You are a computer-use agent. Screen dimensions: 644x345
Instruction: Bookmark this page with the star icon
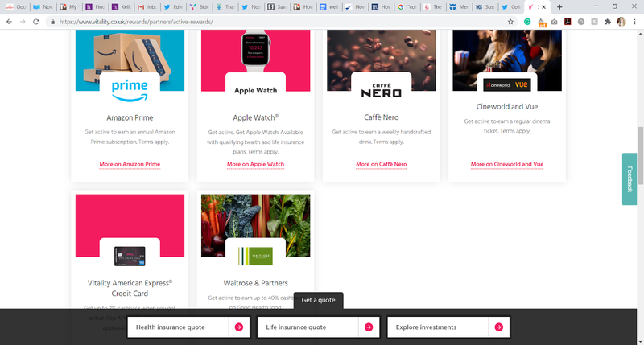coord(510,22)
